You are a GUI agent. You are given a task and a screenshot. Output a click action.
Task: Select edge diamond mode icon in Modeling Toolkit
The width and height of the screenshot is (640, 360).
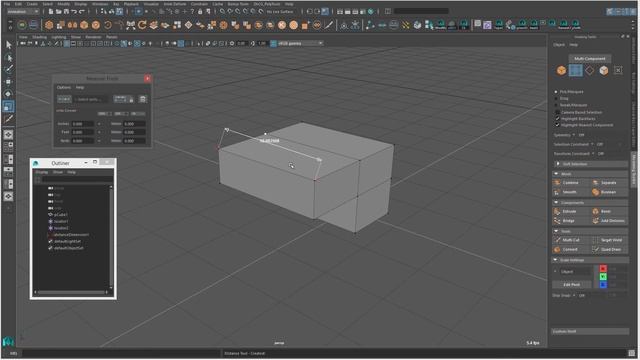590,71
